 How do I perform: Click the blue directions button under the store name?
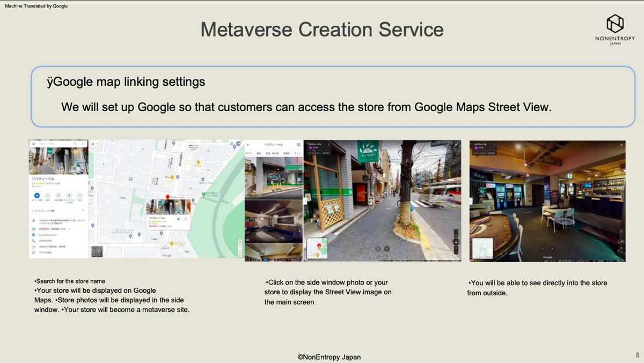tap(37, 195)
